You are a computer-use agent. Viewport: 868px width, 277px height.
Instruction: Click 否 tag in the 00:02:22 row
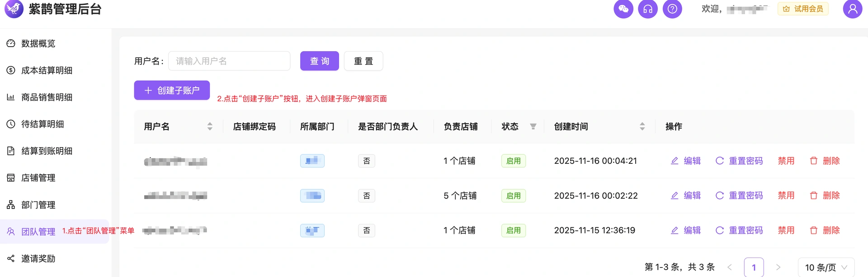tap(367, 196)
